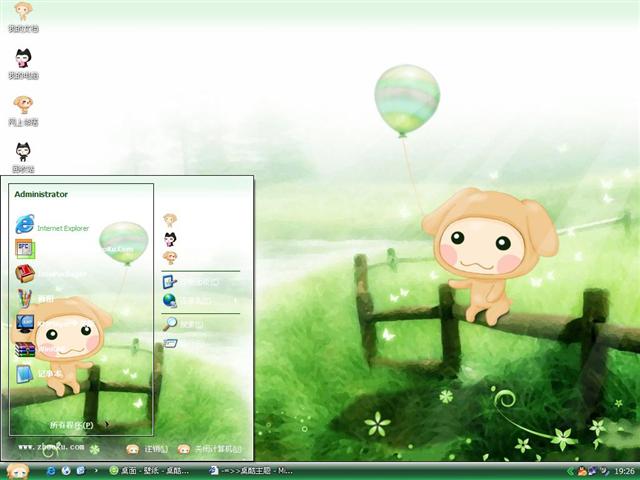Open the My Documents desktop icon
The width and height of the screenshot is (640, 480).
point(23,16)
